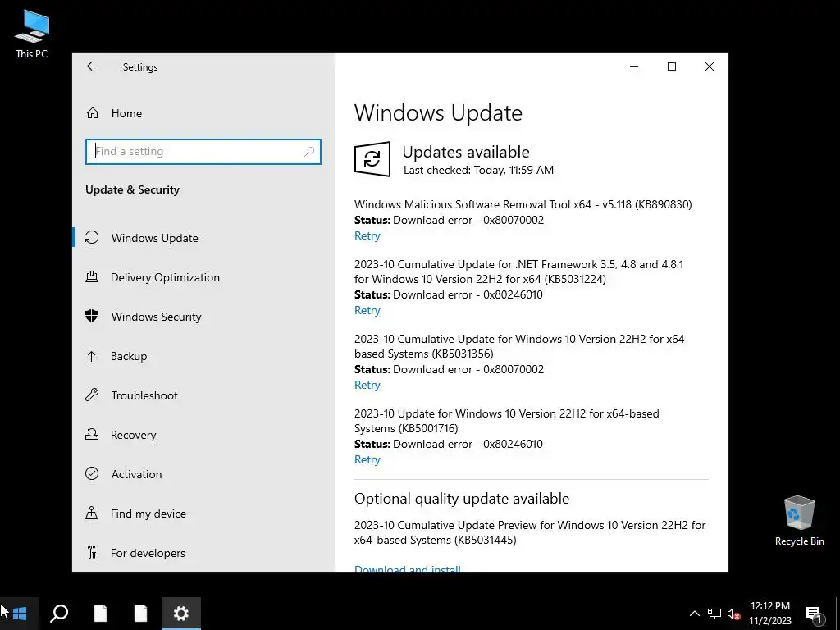This screenshot has height=630, width=840.
Task: Click the Find my device person icon
Action: point(92,514)
